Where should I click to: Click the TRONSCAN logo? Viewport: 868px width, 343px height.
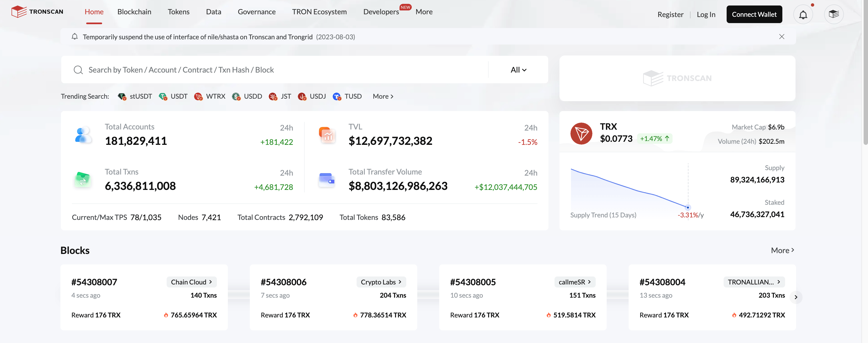37,12
